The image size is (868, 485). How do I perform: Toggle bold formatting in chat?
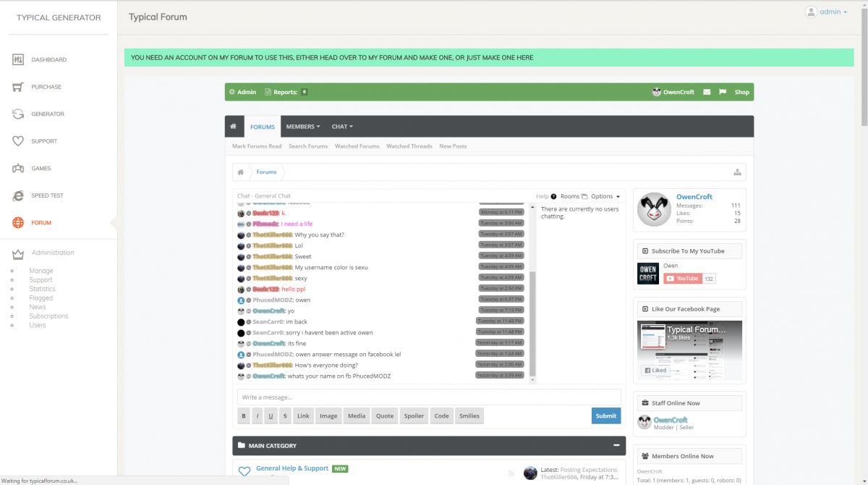(244, 416)
